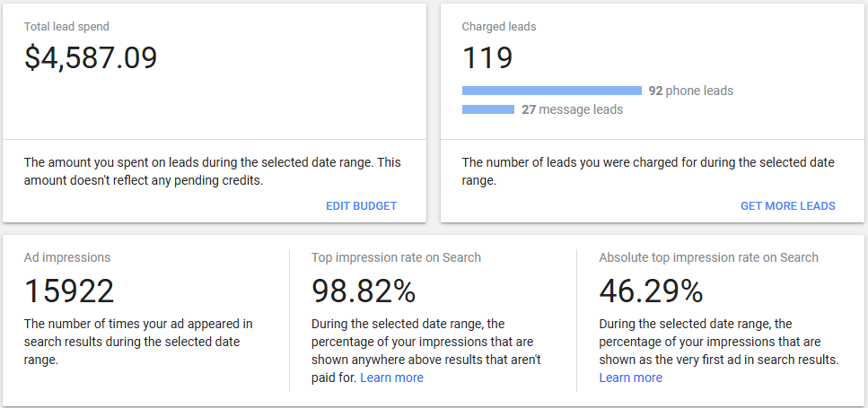Click the Ad impressions description paragraph
This screenshot has height=408, width=868.
[x=138, y=342]
